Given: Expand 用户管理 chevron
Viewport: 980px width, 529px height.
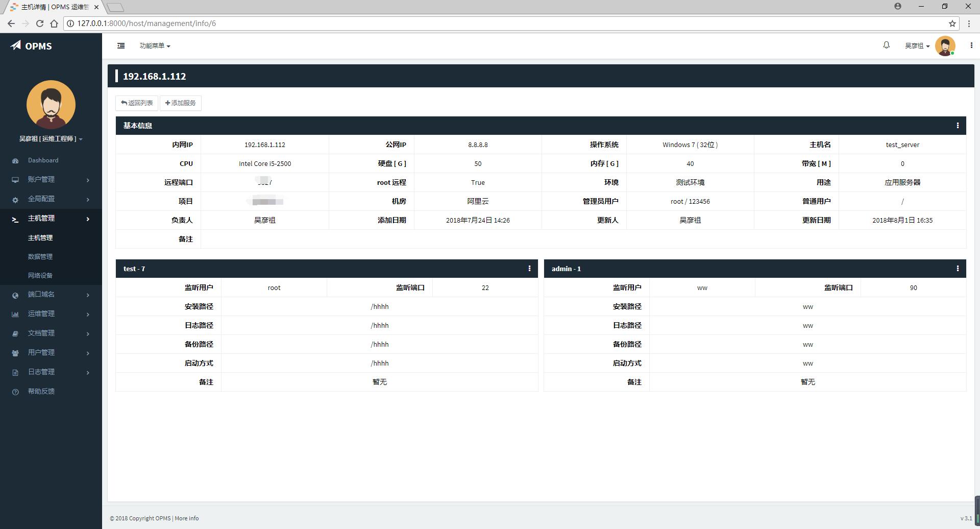Looking at the screenshot, I should [x=88, y=353].
